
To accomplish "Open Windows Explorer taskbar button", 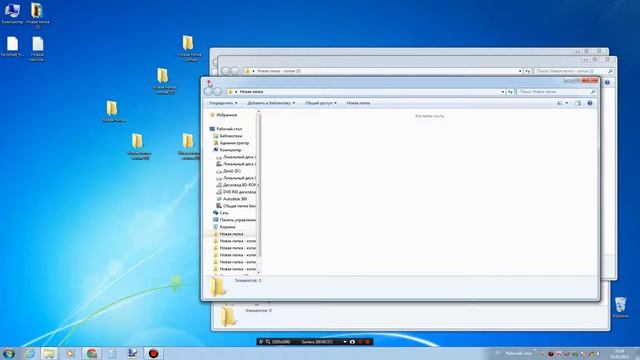I will click(x=49, y=353).
